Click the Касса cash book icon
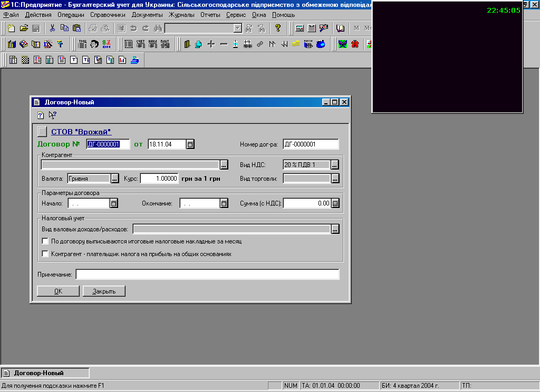Viewport: 540px width, 392px height. pyautogui.click(x=308, y=44)
